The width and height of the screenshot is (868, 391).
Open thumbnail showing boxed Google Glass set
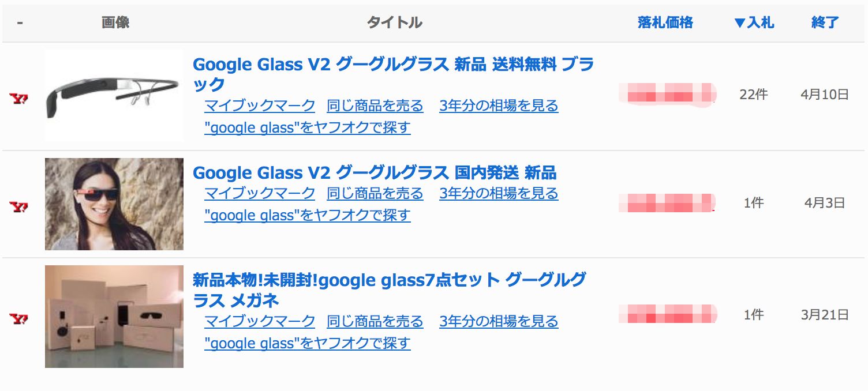(114, 317)
